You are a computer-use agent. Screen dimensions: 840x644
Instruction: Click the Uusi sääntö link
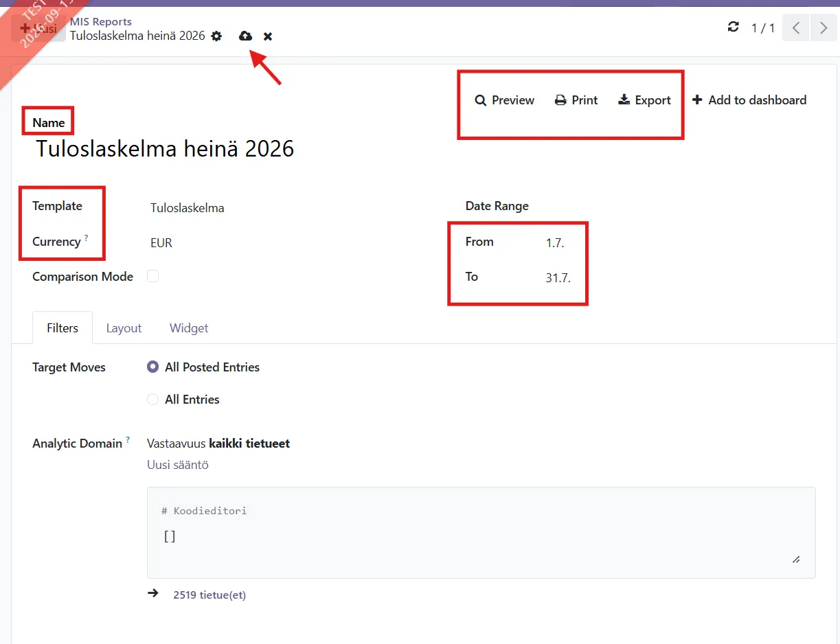tap(178, 465)
